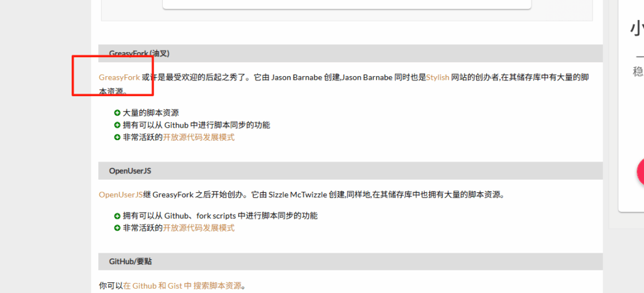Click the white box at page top
Image resolution: width=644 pixels, height=293 pixels.
pos(347,4)
